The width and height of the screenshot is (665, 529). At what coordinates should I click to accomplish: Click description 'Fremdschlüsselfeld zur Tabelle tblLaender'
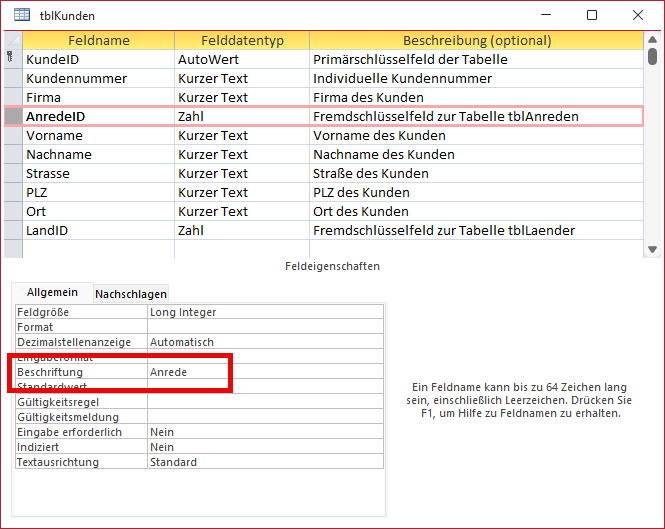(444, 230)
